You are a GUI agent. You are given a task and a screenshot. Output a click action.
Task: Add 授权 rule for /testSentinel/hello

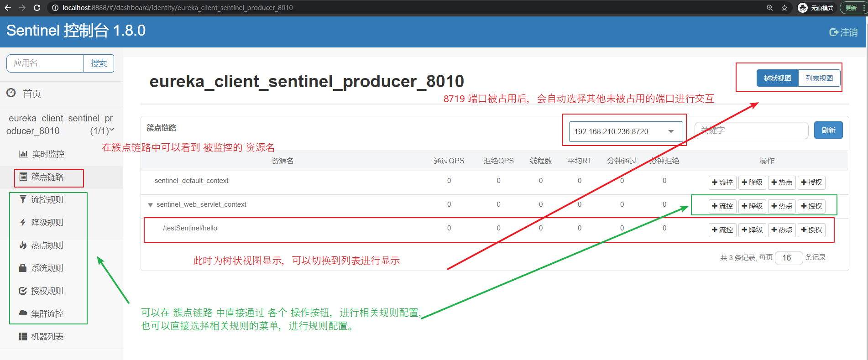(811, 230)
